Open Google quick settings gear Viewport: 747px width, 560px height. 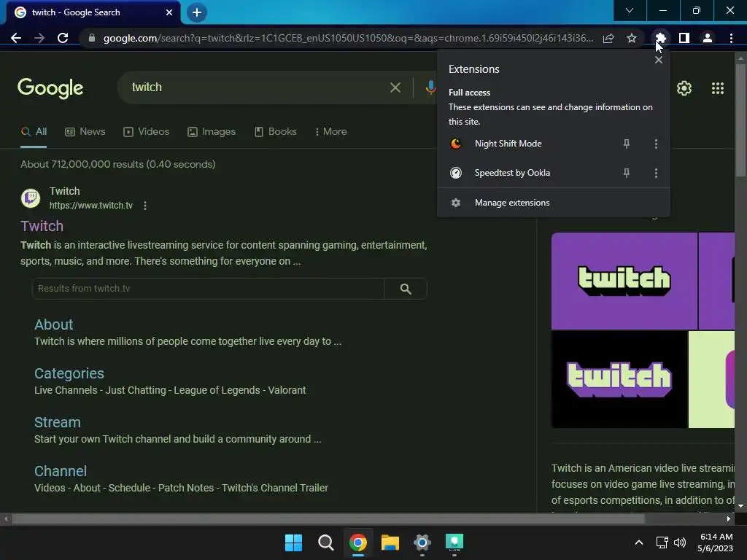684,88
